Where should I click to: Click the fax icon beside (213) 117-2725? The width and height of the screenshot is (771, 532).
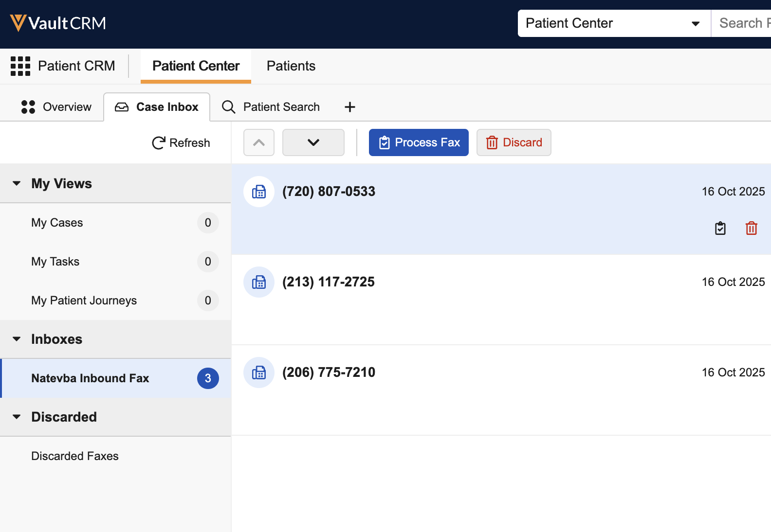259,282
